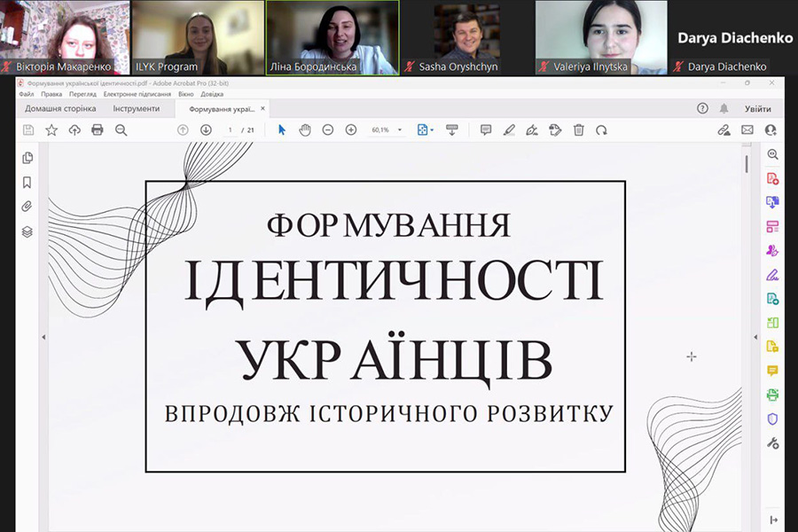Open more tools wrench icon
This screenshot has height=532, width=798.
click(772, 443)
